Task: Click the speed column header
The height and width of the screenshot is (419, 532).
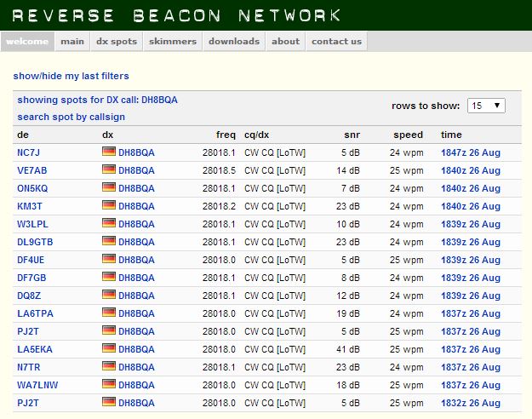Action: (409, 135)
